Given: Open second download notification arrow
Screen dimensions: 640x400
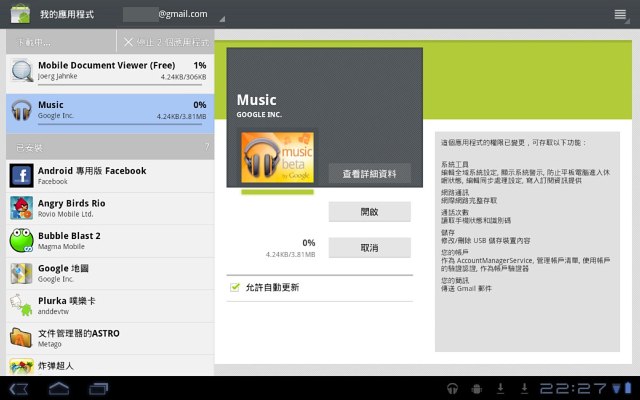Looking at the screenshot, I should [524, 389].
